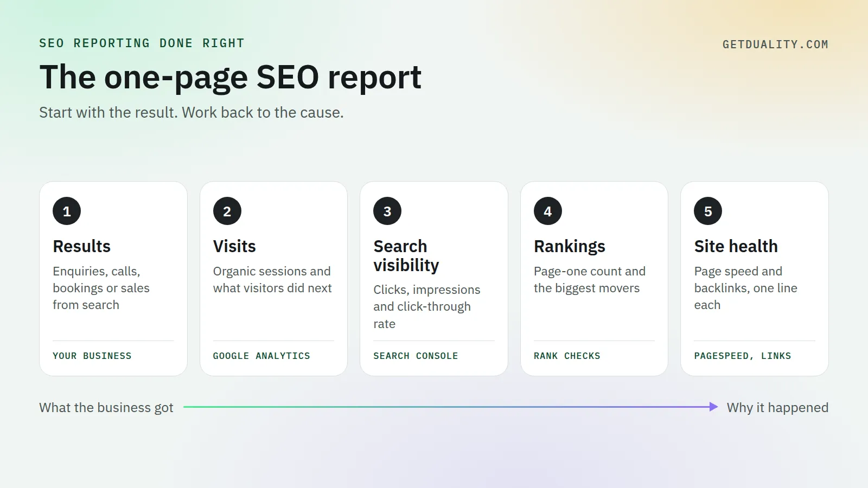Click the "Results" card heading

pos(82,246)
